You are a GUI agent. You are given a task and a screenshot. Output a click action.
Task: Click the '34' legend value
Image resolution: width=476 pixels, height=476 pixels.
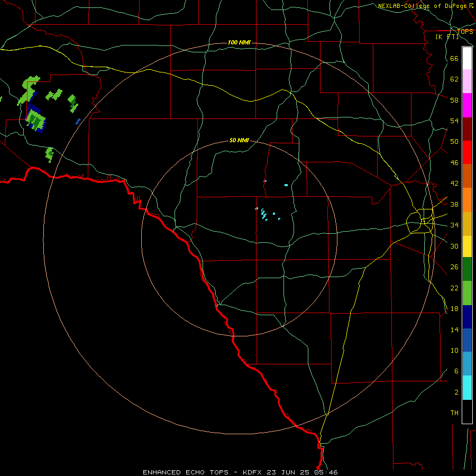coord(454,225)
